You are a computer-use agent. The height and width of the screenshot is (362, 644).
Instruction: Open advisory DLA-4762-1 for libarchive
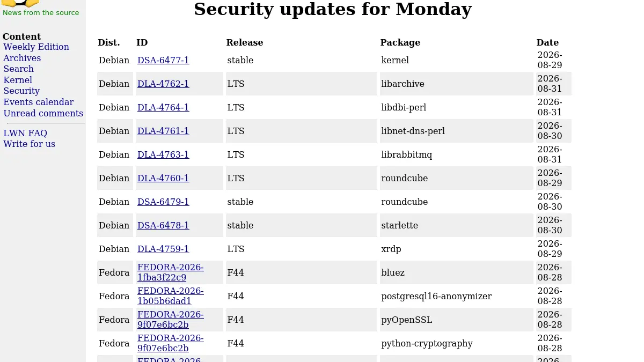[x=163, y=84]
